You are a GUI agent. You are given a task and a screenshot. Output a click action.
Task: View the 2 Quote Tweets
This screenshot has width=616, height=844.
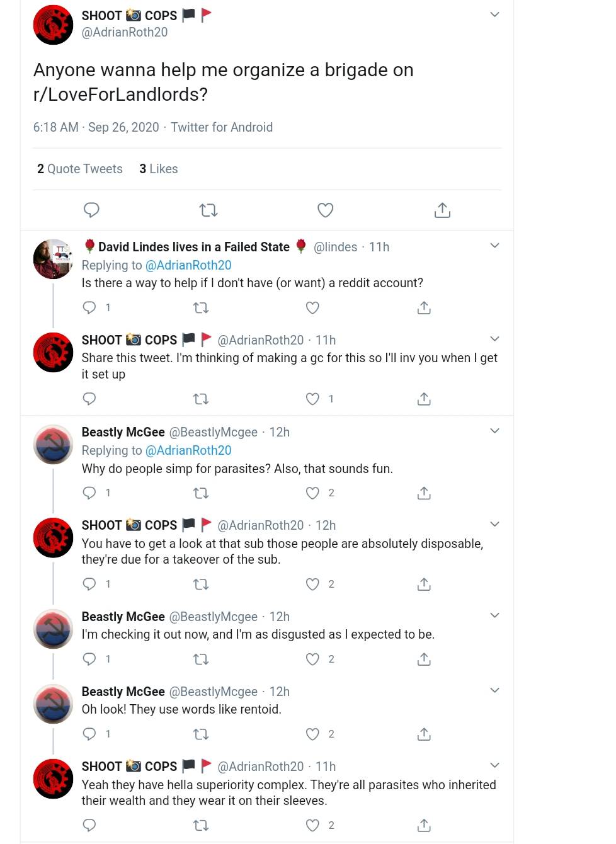tap(79, 169)
